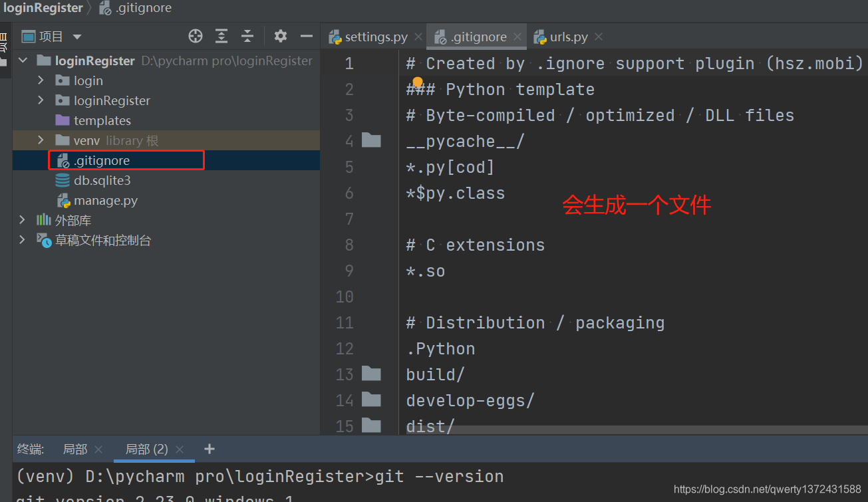Click the __pycache__/ line in editor
This screenshot has height=502, width=868.
[x=465, y=141]
